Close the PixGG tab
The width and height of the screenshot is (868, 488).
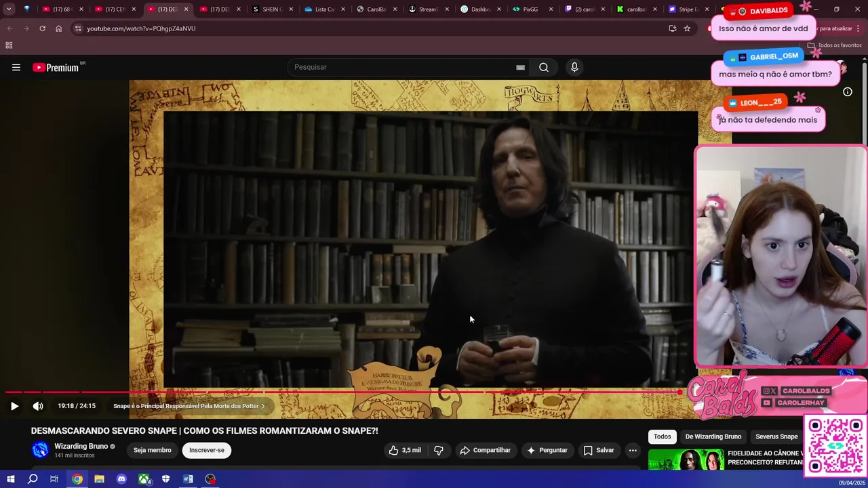tap(551, 9)
